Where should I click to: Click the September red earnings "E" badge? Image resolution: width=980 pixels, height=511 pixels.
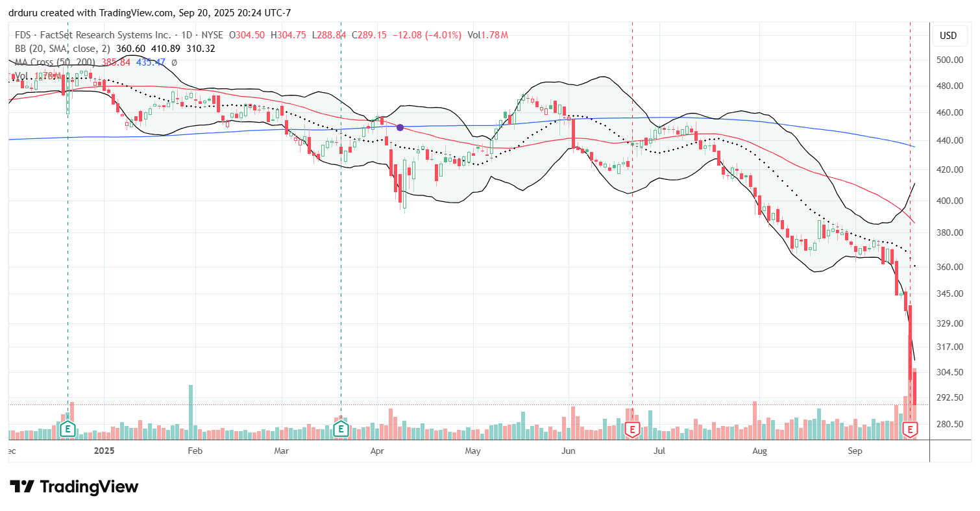point(909,429)
